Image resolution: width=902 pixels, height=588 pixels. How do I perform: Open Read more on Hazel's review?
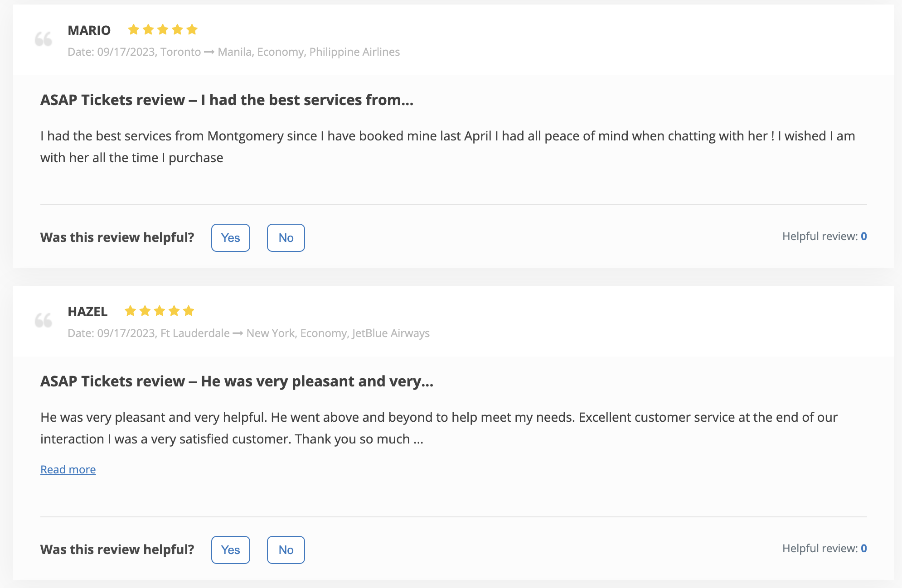(x=68, y=469)
